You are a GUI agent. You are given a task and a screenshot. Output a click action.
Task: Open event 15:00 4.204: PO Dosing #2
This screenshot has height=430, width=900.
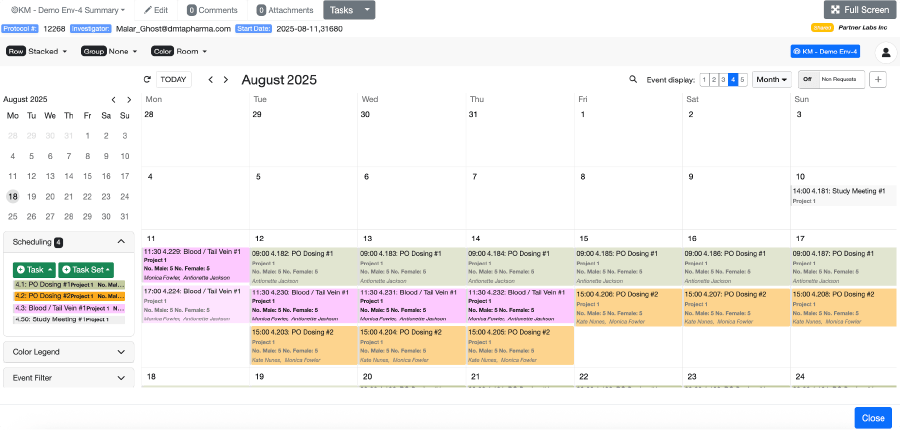click(412, 346)
